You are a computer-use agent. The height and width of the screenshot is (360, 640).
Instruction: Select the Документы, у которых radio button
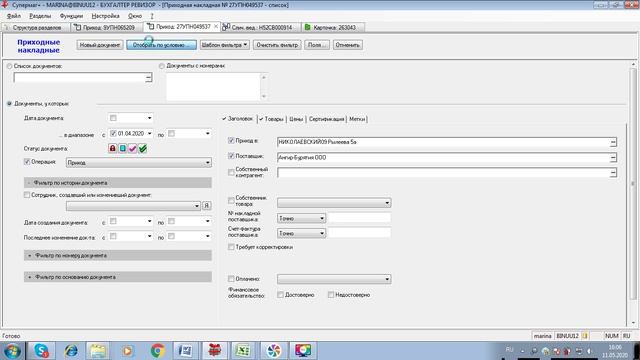9,104
